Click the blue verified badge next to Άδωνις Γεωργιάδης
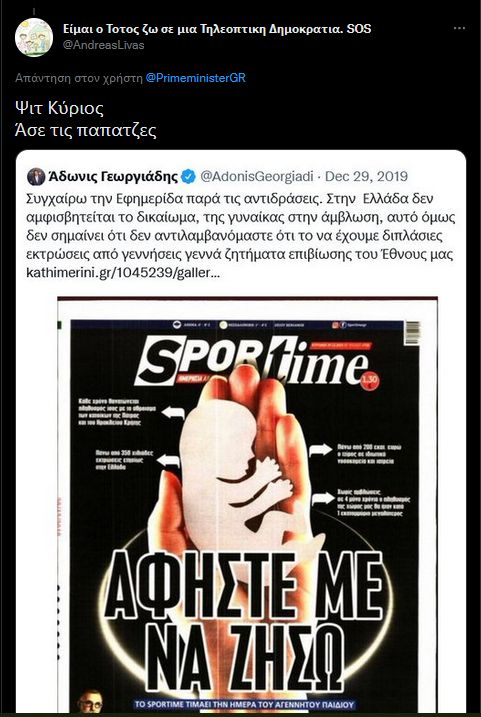 (x=188, y=177)
